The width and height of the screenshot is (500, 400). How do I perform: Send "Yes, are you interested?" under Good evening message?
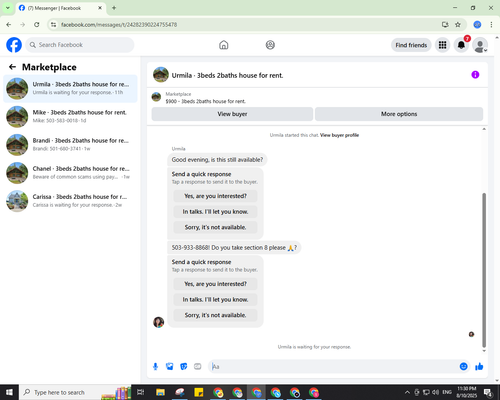click(x=215, y=196)
